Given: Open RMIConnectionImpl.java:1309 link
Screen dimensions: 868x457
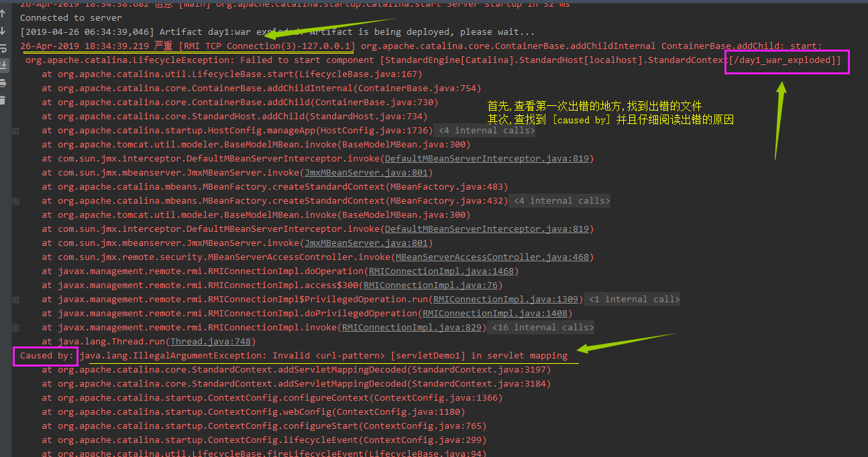Looking at the screenshot, I should click(505, 300).
